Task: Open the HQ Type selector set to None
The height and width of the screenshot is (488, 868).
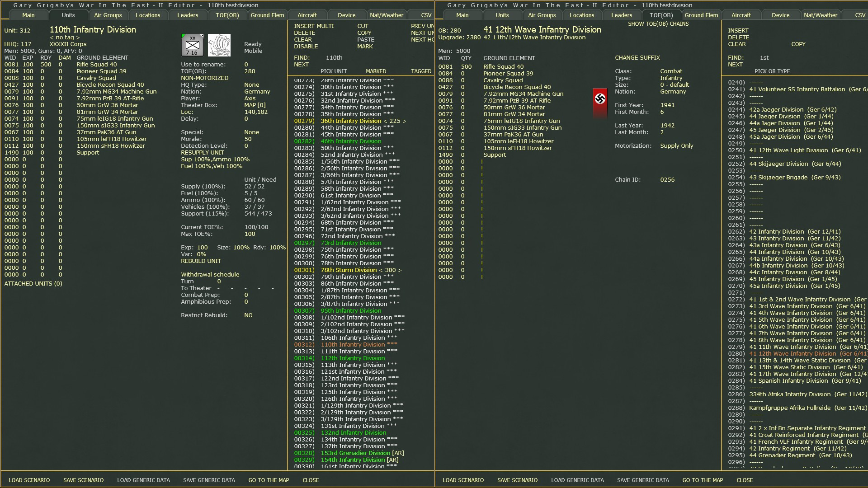Action: 251,84
